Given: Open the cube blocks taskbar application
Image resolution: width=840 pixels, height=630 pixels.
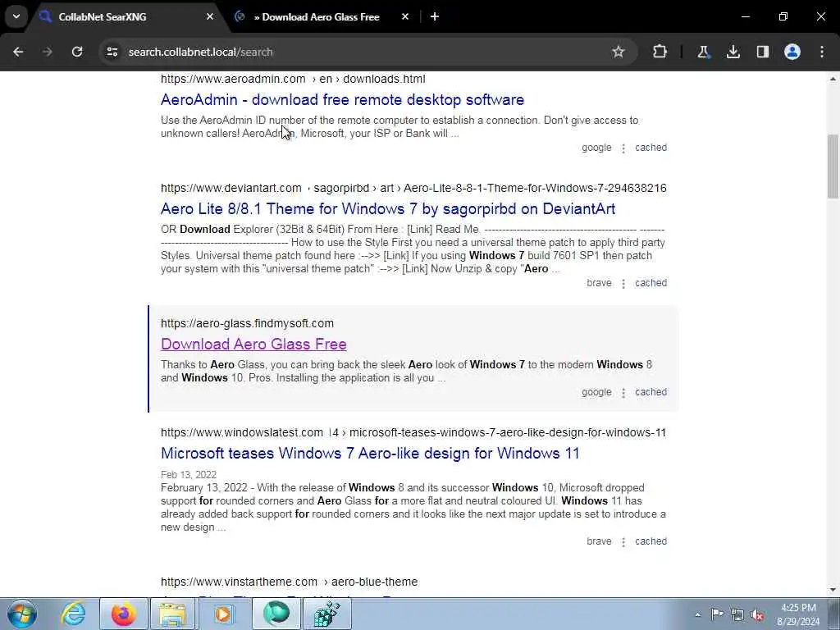Looking at the screenshot, I should (x=327, y=614).
